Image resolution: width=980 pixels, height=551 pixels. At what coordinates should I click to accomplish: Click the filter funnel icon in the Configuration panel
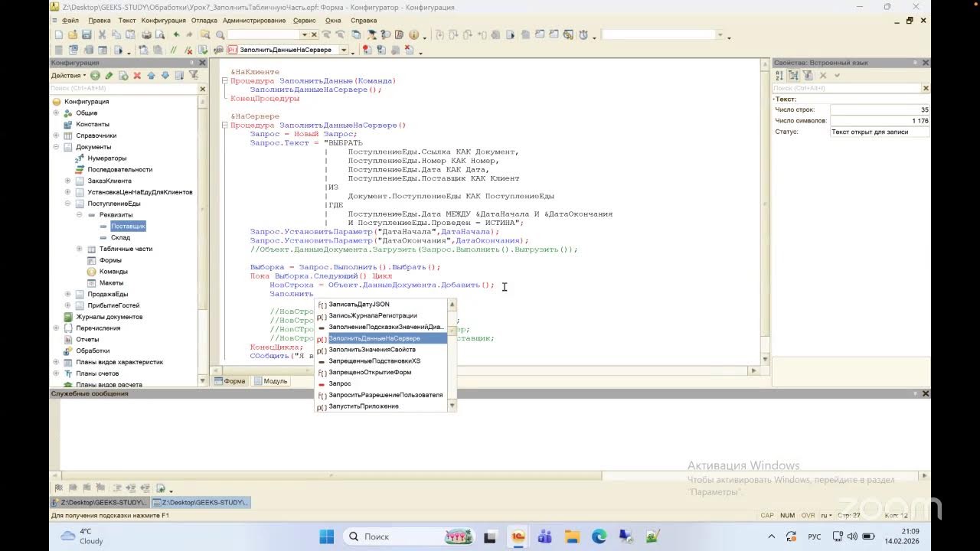click(x=193, y=75)
